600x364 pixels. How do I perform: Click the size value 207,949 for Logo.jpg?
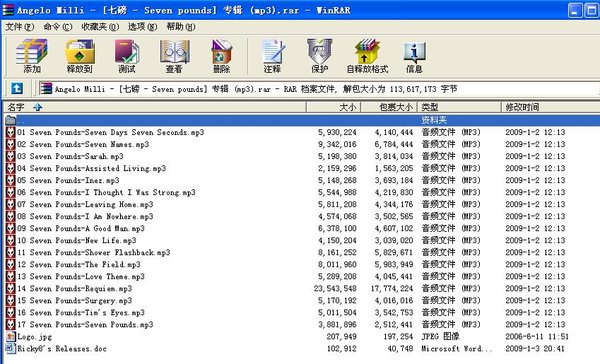point(341,337)
